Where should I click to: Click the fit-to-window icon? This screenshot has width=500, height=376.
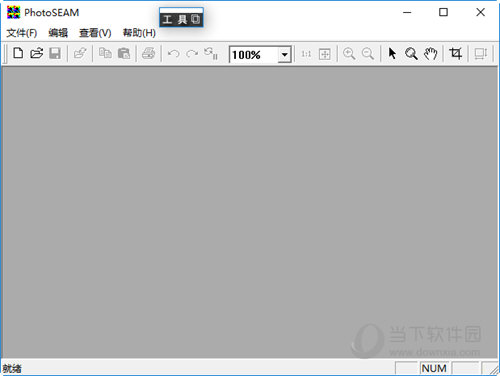[325, 54]
